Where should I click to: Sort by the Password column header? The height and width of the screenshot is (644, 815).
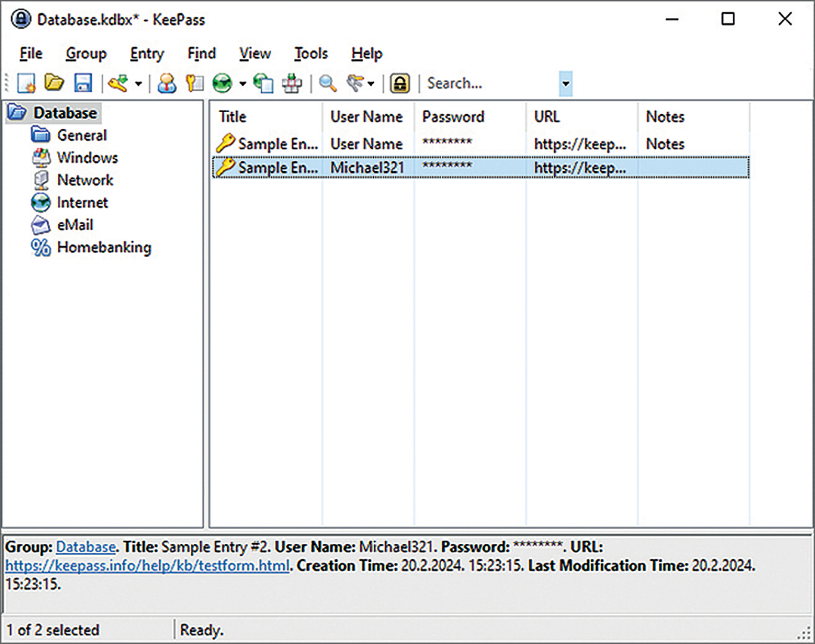tap(470, 117)
